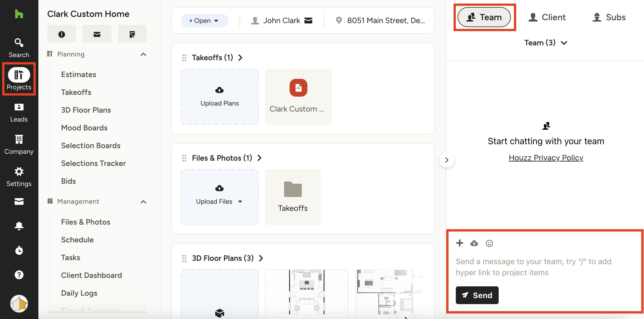Open Upload Files dropdown arrow

click(240, 201)
